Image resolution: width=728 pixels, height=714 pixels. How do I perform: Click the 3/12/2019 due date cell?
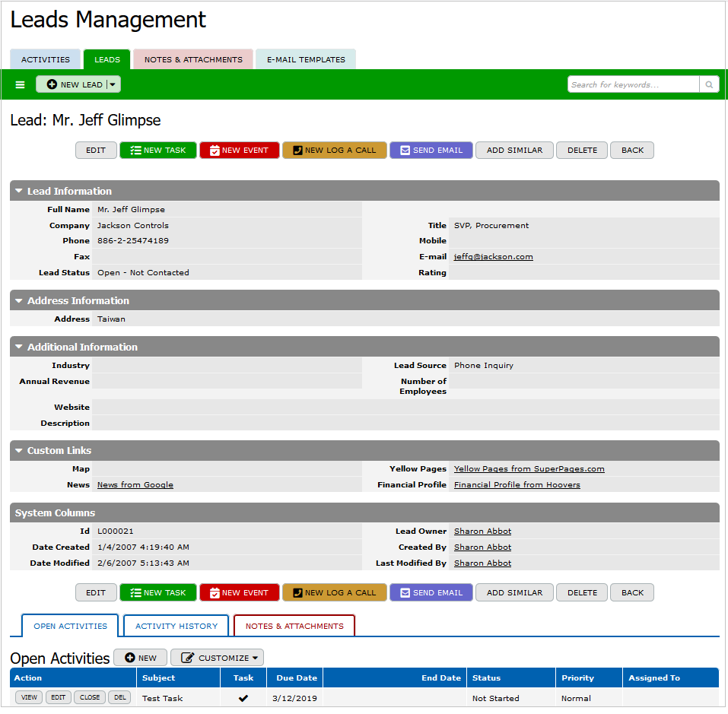pos(295,699)
